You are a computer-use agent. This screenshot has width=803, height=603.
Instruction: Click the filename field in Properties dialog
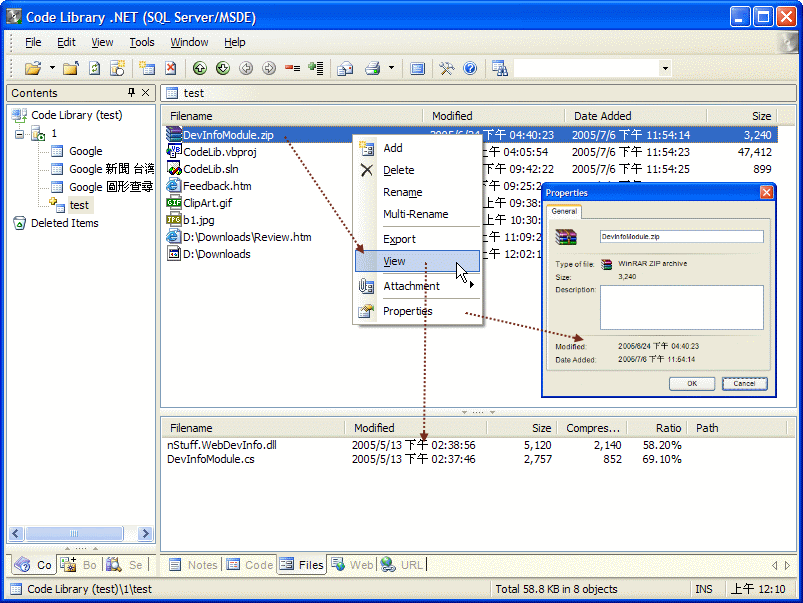pyautogui.click(x=682, y=237)
